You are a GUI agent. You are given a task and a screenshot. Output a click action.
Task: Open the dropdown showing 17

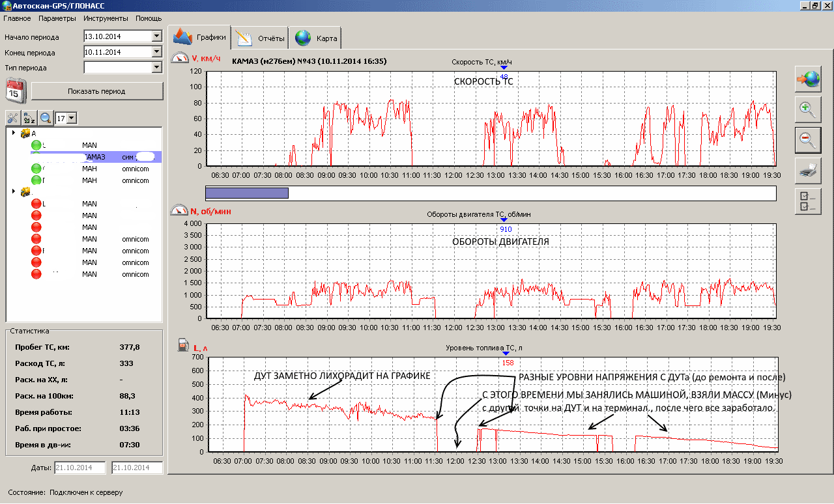coord(72,118)
